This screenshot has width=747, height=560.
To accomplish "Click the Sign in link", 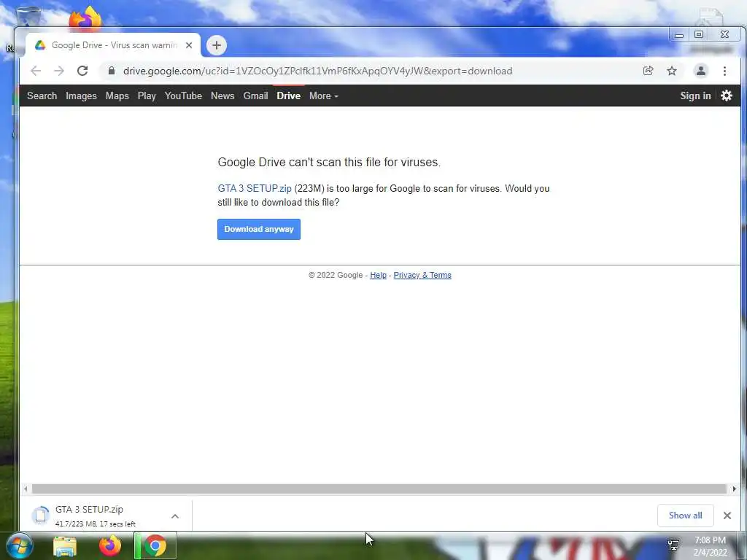I will click(695, 96).
